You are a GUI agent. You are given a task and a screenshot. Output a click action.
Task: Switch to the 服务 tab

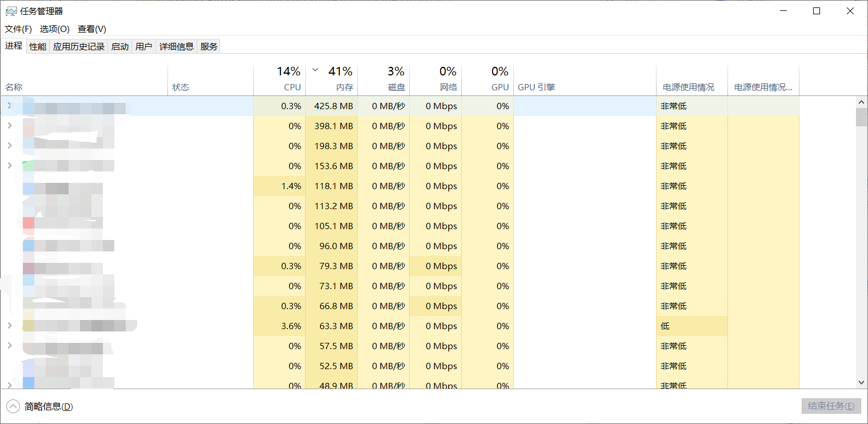209,47
